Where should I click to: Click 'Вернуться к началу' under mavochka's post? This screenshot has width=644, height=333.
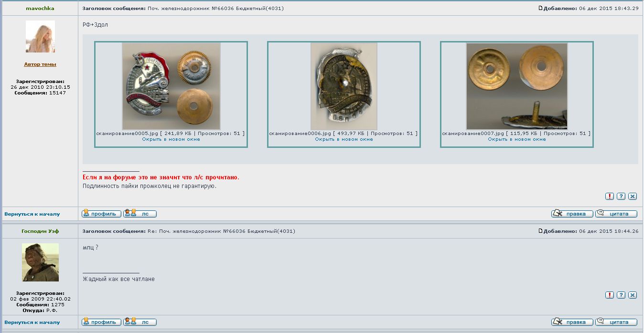(32, 214)
